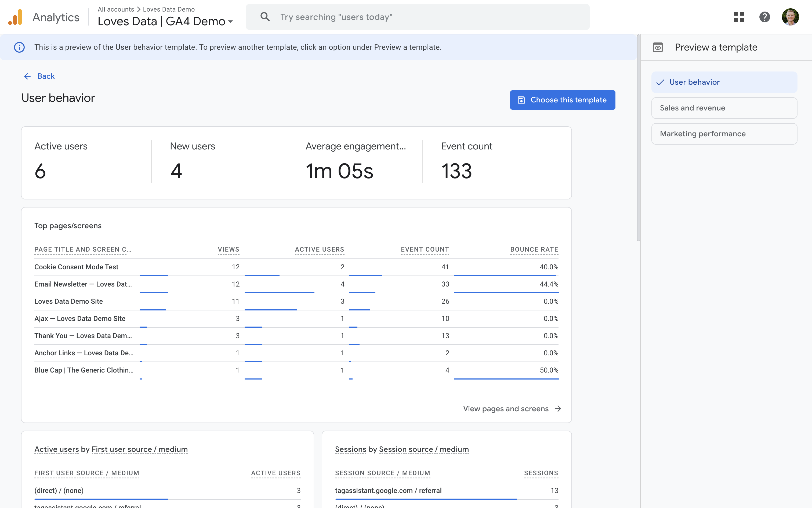Click the Thank You — Loves Data Dem... row
The height and width of the screenshot is (508, 812).
click(x=296, y=336)
